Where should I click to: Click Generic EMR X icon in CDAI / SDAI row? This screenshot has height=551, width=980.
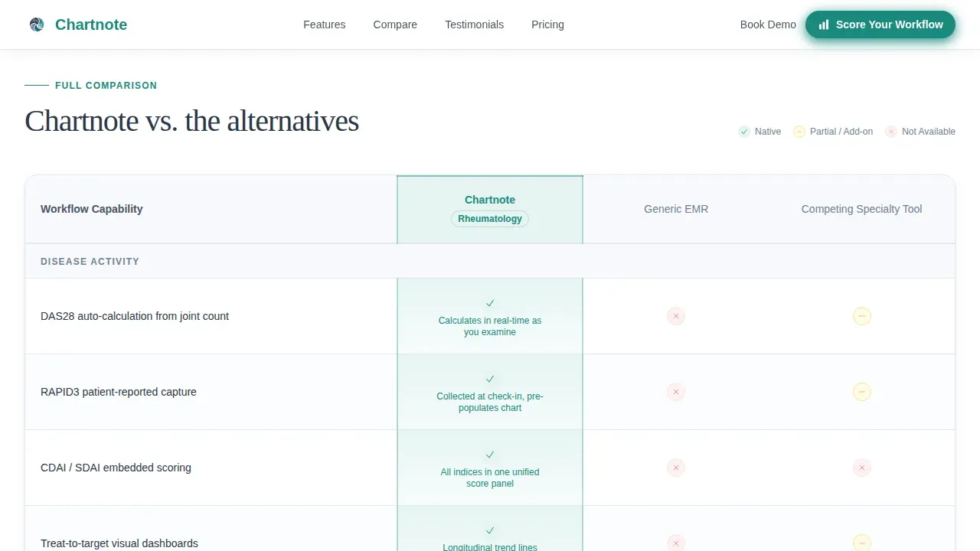coord(675,468)
